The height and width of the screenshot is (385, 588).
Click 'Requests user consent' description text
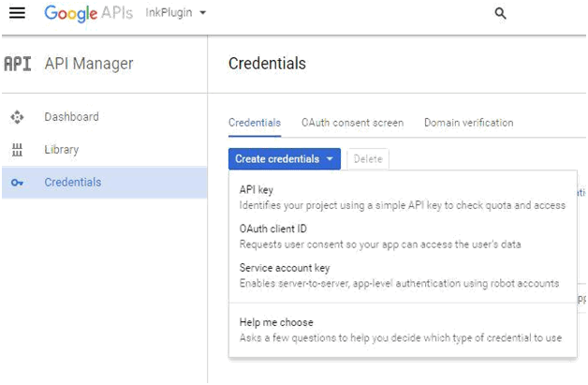pyautogui.click(x=380, y=244)
